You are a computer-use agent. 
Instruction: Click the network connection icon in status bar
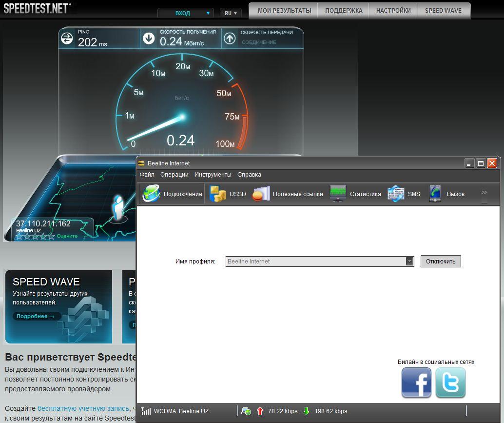(246, 411)
